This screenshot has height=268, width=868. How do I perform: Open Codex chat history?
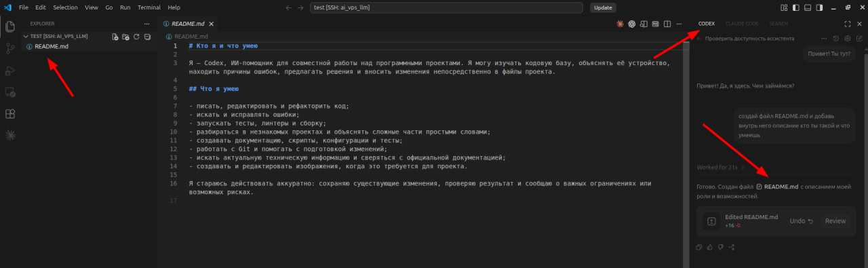point(836,39)
